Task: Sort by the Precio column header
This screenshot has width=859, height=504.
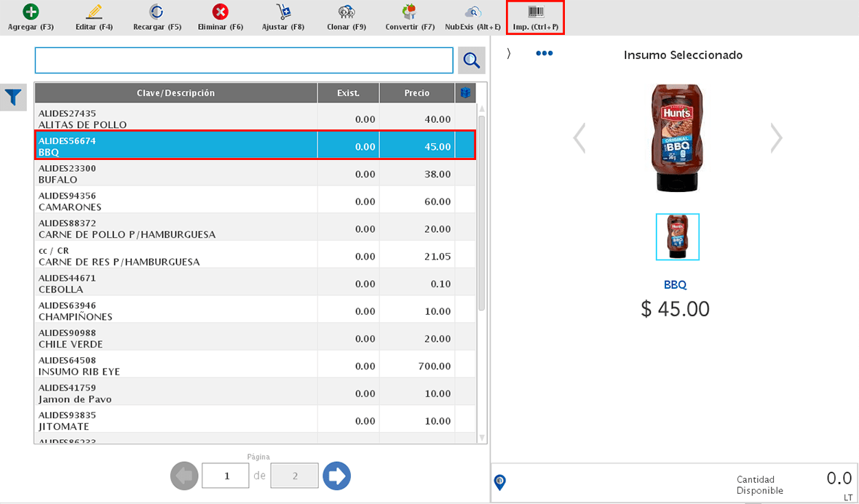Action: (x=416, y=93)
